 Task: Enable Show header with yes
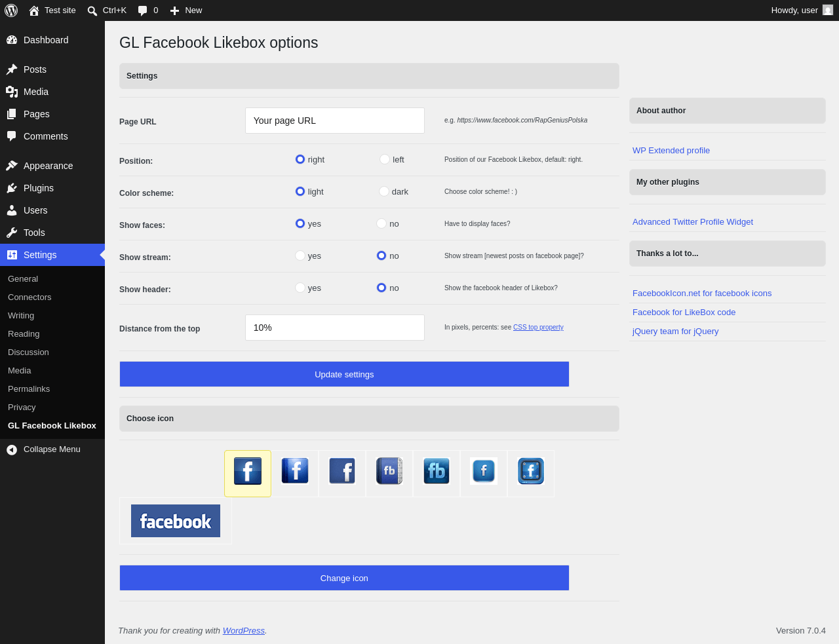tap(300, 288)
